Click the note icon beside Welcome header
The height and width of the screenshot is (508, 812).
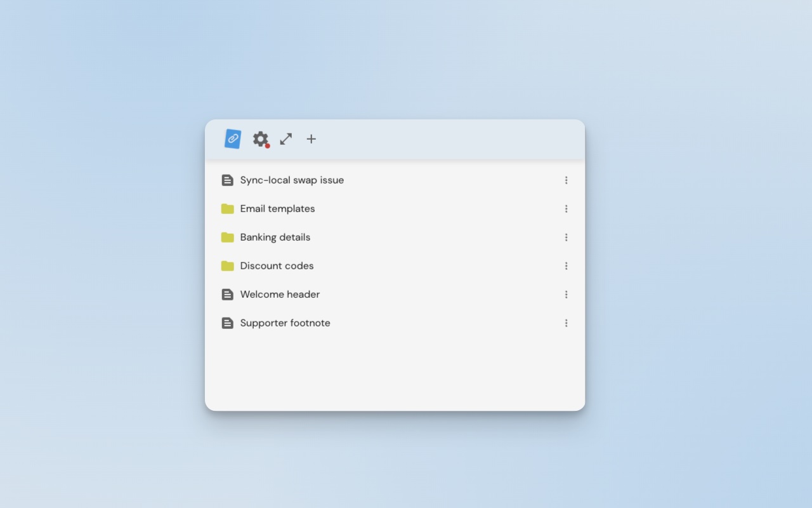[x=228, y=294]
